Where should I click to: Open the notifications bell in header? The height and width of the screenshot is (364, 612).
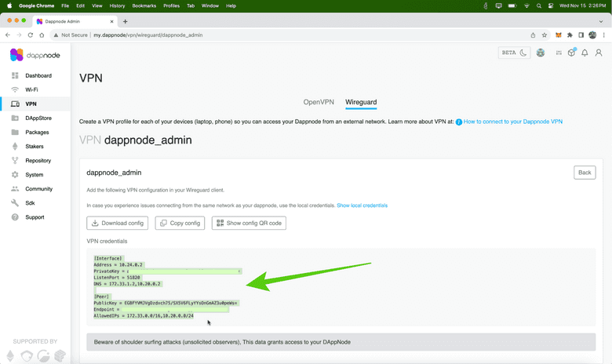[x=585, y=53]
